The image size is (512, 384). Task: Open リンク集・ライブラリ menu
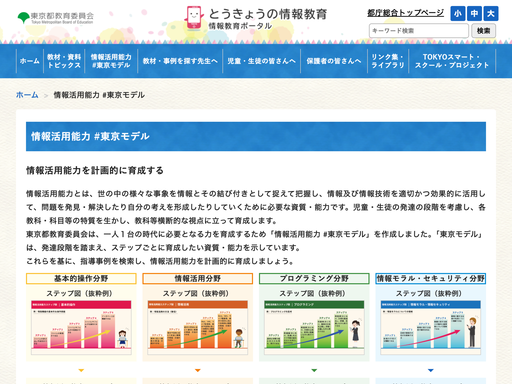click(388, 61)
